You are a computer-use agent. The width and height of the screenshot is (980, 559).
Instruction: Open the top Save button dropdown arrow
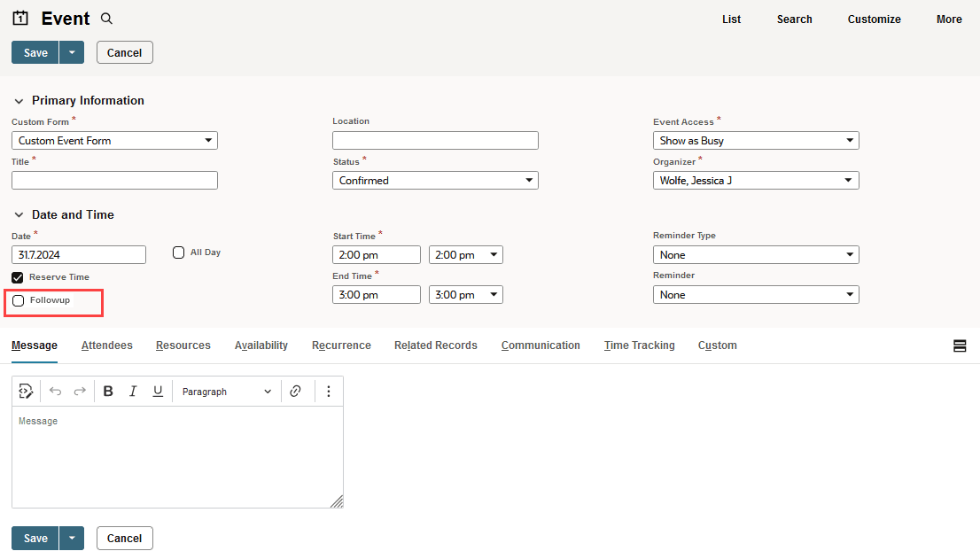tap(72, 52)
